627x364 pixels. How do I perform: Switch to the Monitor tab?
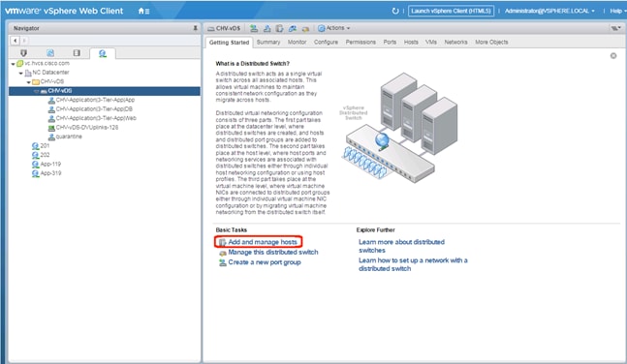tap(298, 42)
